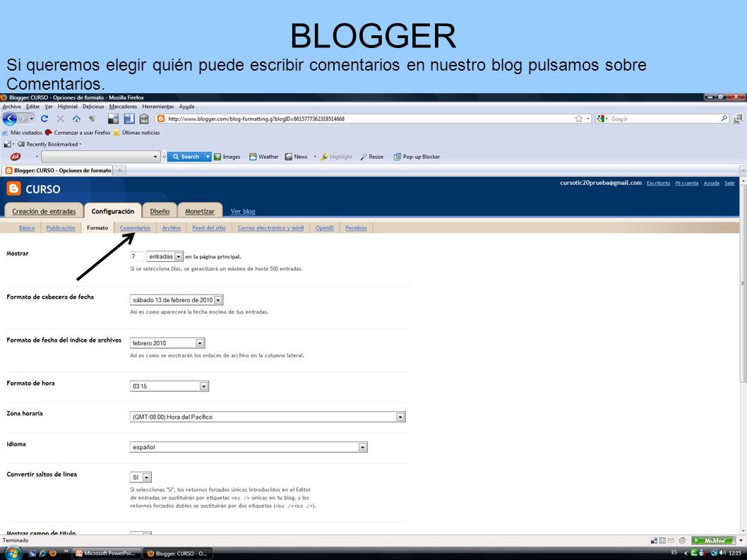The image size is (747, 560).
Task: Click the search magnifier in the Google box
Action: click(x=724, y=118)
